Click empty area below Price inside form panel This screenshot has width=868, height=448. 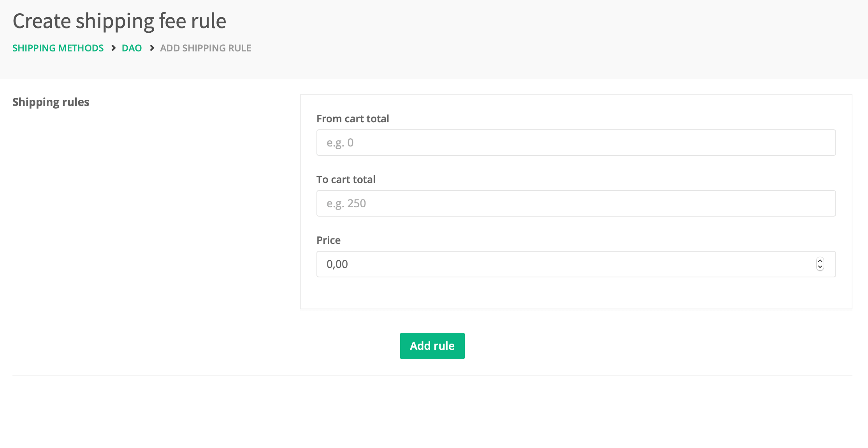[576, 293]
